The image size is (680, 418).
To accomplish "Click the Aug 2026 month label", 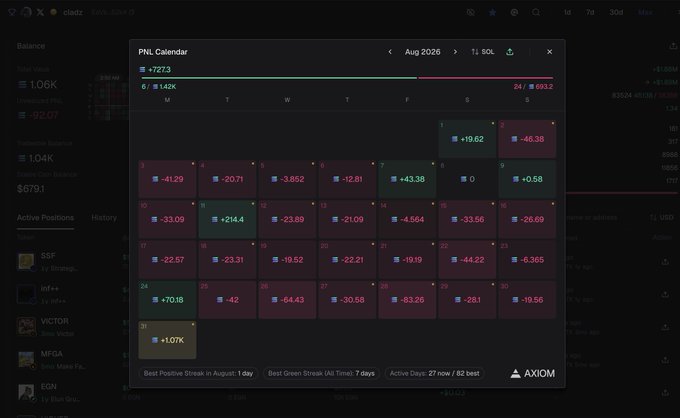I will 422,52.
